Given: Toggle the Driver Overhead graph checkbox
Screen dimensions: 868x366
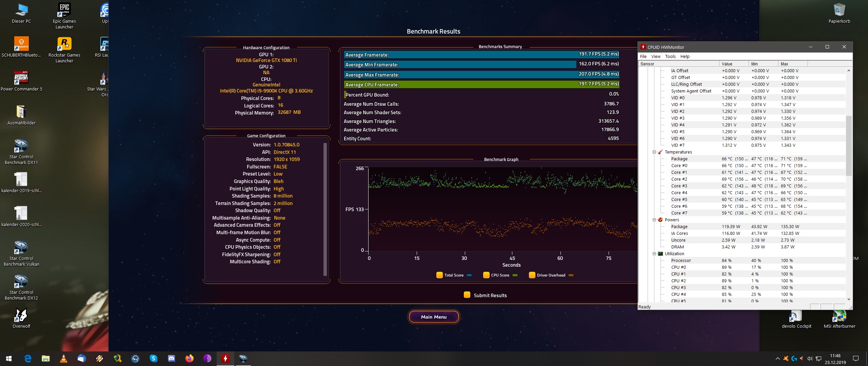Looking at the screenshot, I should [x=532, y=275].
